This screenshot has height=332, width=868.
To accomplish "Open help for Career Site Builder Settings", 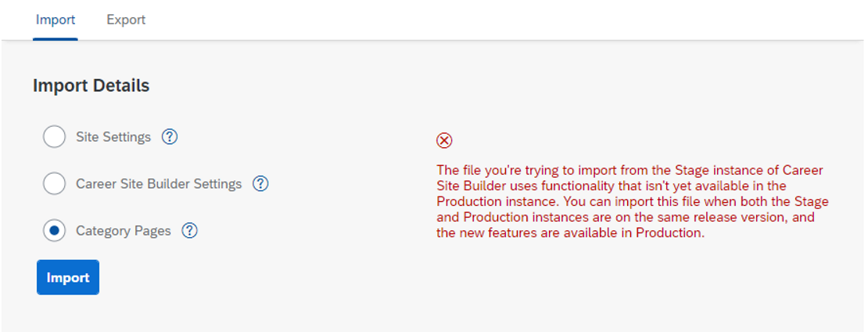I will point(260,183).
